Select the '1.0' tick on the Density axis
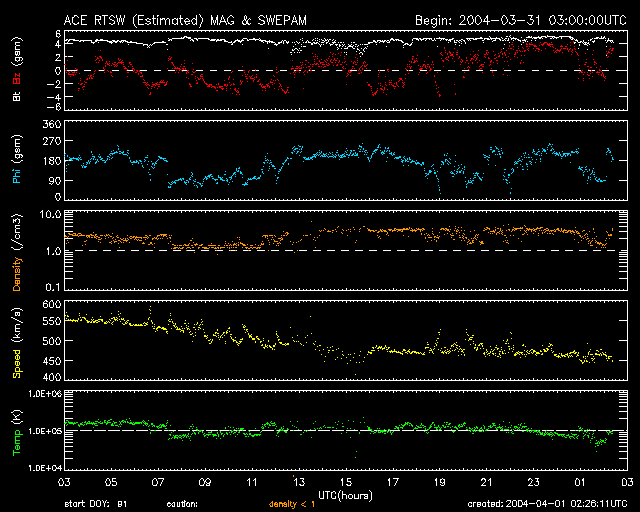Image resolution: width=640 pixels, height=512 pixels. 53,252
